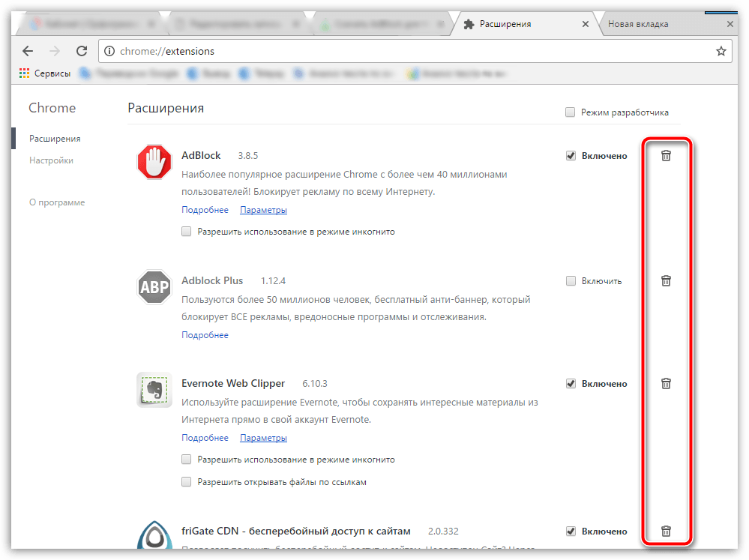The height and width of the screenshot is (560, 749).
Task: Enable Режим разработчика checkbox
Action: pyautogui.click(x=570, y=112)
